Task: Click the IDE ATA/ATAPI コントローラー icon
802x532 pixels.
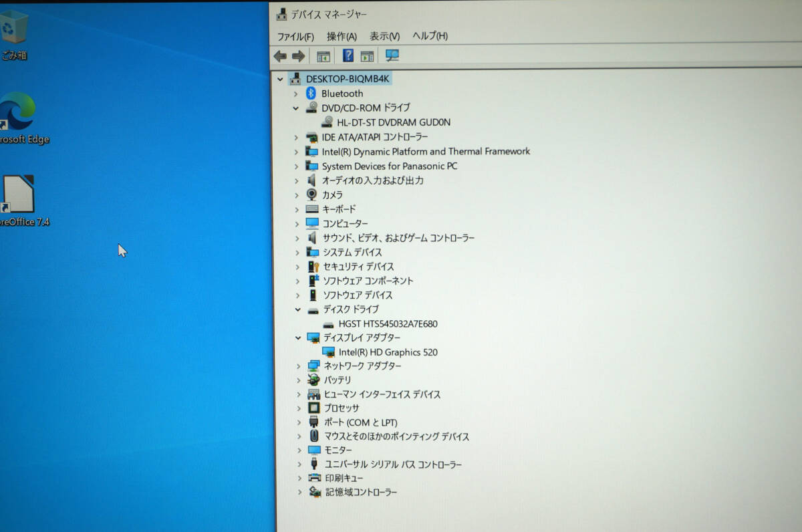Action: tap(312, 137)
